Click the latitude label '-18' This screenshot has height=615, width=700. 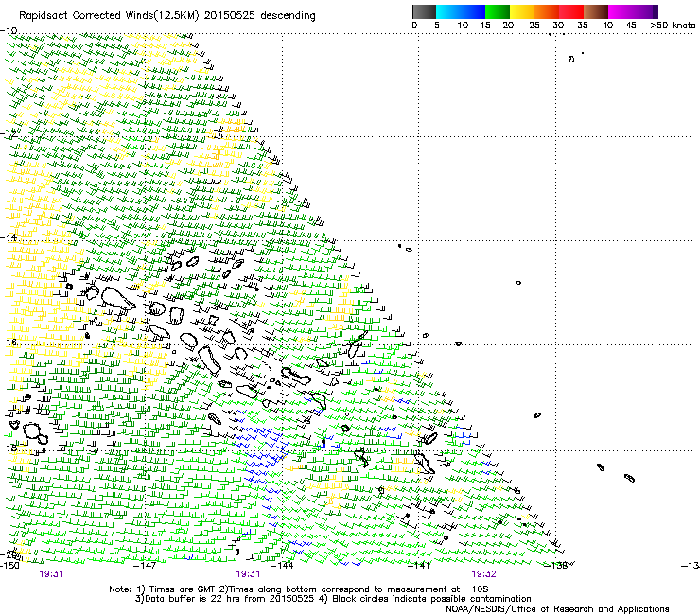[x=9, y=448]
